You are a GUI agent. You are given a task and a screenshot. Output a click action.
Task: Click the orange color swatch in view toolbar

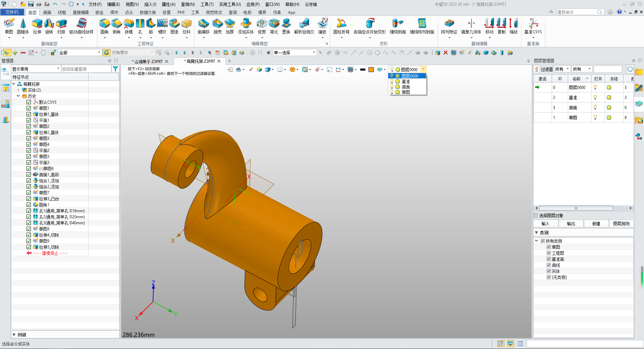tap(371, 70)
